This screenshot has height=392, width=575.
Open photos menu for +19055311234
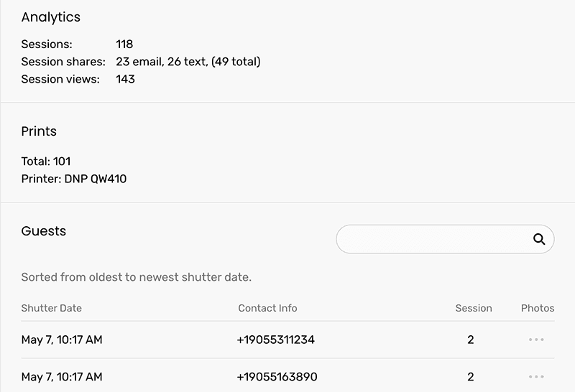(x=536, y=340)
